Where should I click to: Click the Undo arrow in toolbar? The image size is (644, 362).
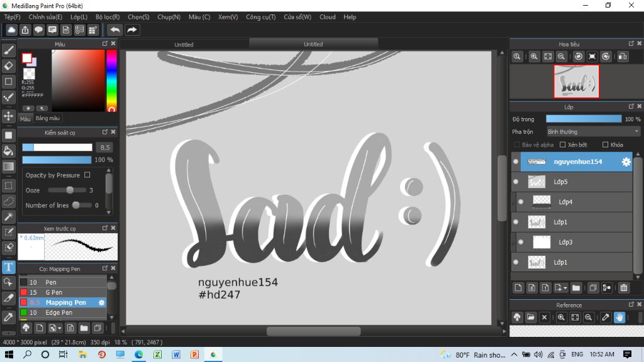[115, 30]
